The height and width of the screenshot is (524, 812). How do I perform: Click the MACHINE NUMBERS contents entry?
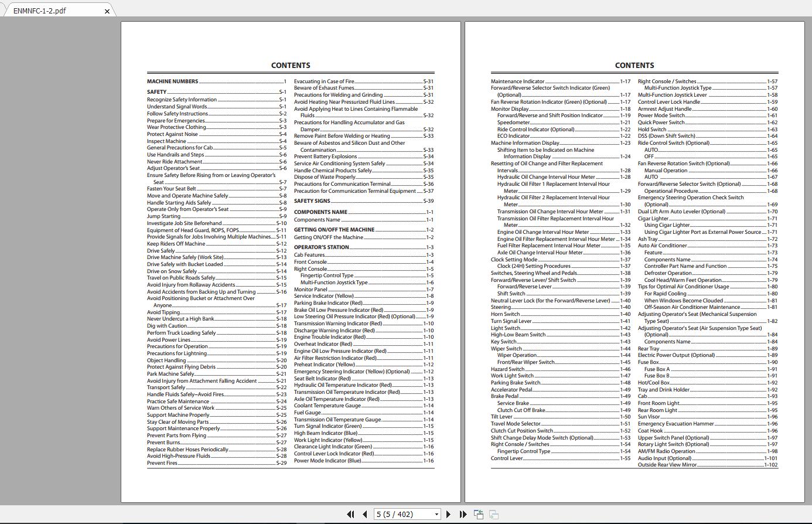pos(217,81)
